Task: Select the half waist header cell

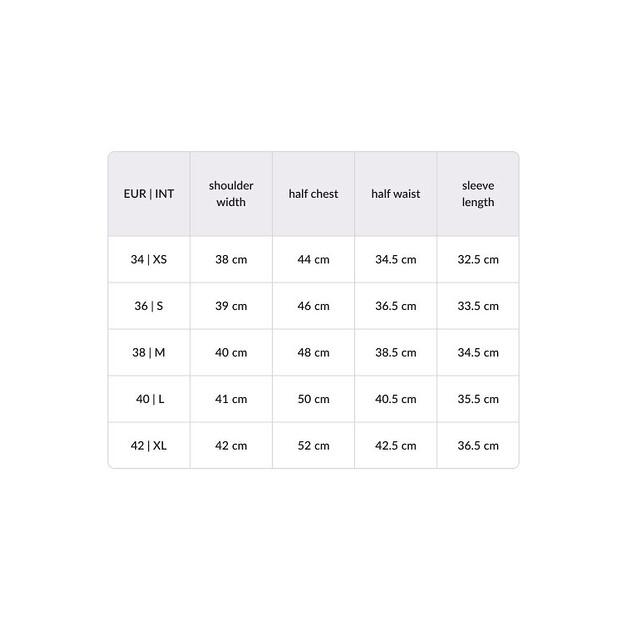Action: (396, 194)
